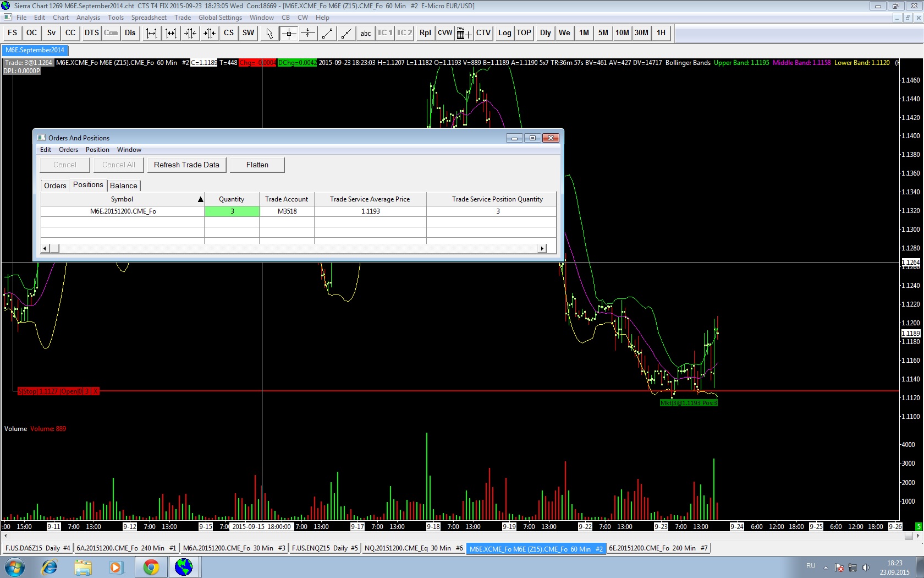Click the fourth bar spacing icon before CS

(210, 33)
